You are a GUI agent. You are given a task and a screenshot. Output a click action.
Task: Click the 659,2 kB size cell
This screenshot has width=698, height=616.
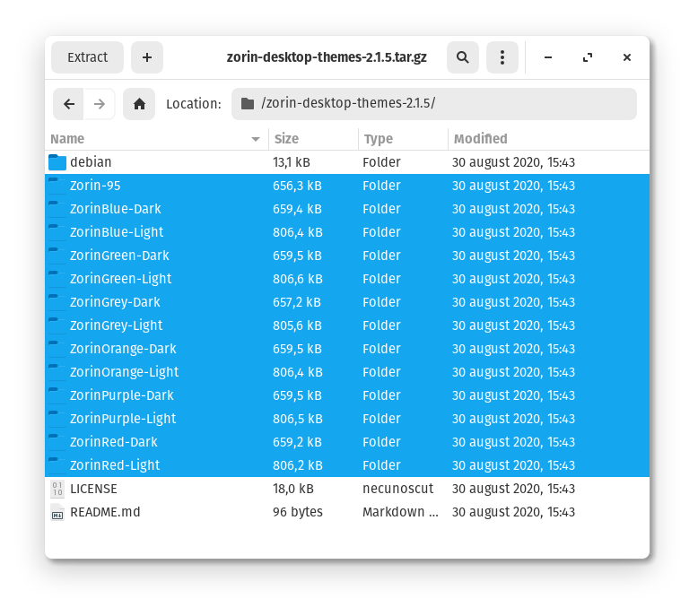coord(298,442)
